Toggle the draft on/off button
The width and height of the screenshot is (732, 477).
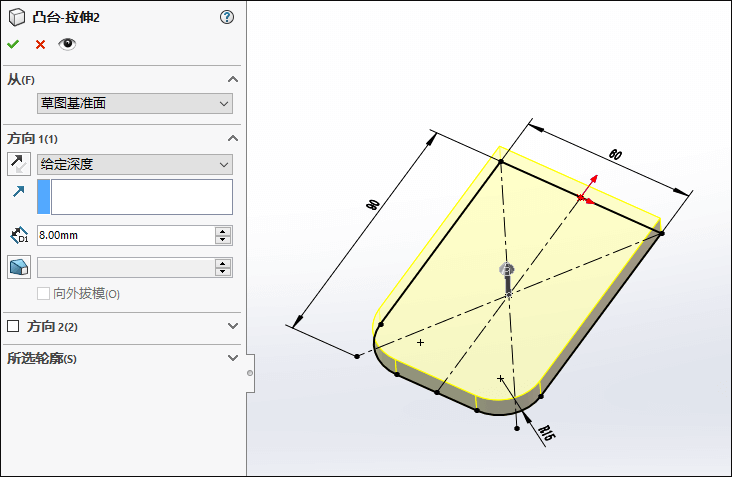coord(19,267)
